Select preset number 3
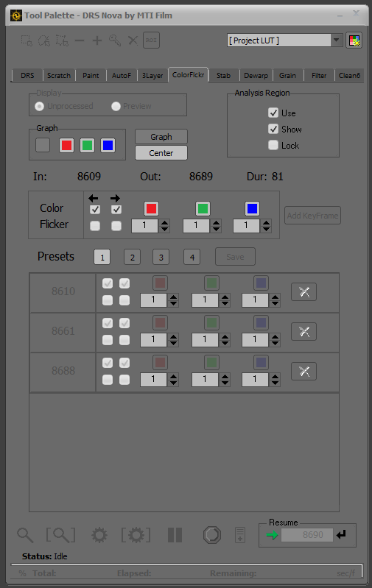The width and height of the screenshot is (372, 588). click(x=161, y=258)
